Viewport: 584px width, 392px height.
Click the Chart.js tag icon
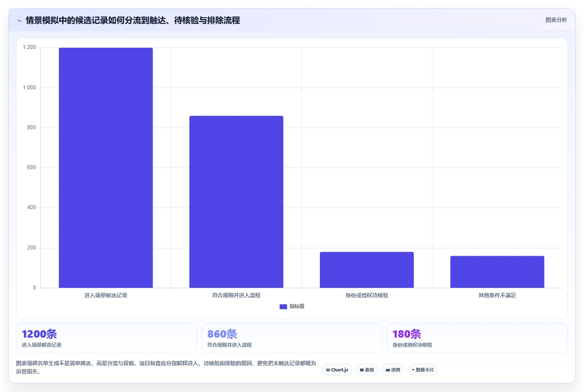pyautogui.click(x=328, y=370)
